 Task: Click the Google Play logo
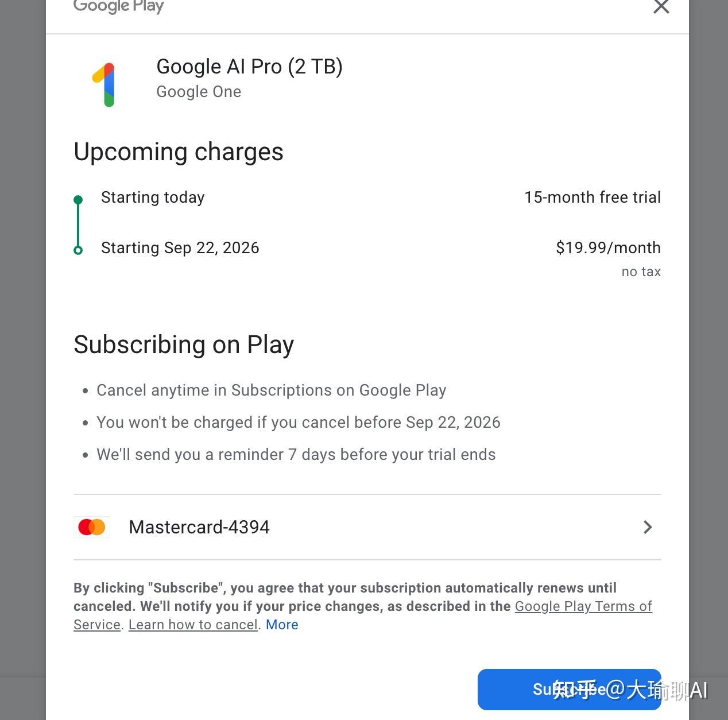119,6
